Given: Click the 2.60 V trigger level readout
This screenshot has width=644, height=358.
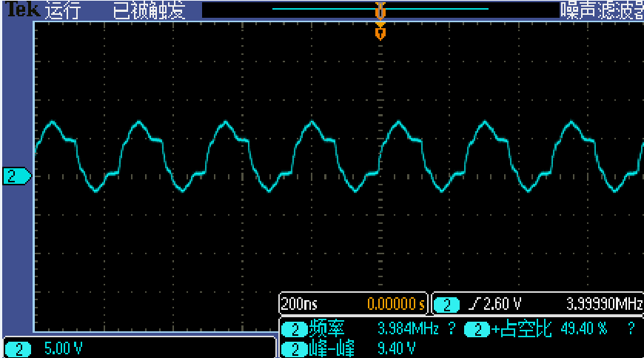Looking at the screenshot, I should [x=502, y=304].
